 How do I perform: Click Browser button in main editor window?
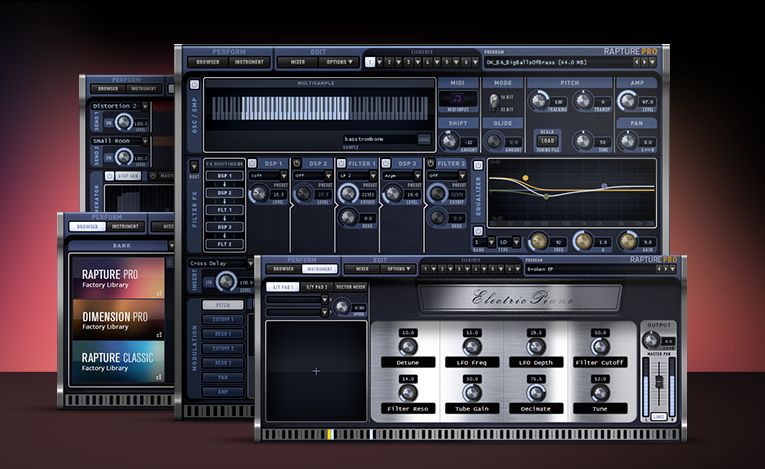pyautogui.click(x=208, y=62)
